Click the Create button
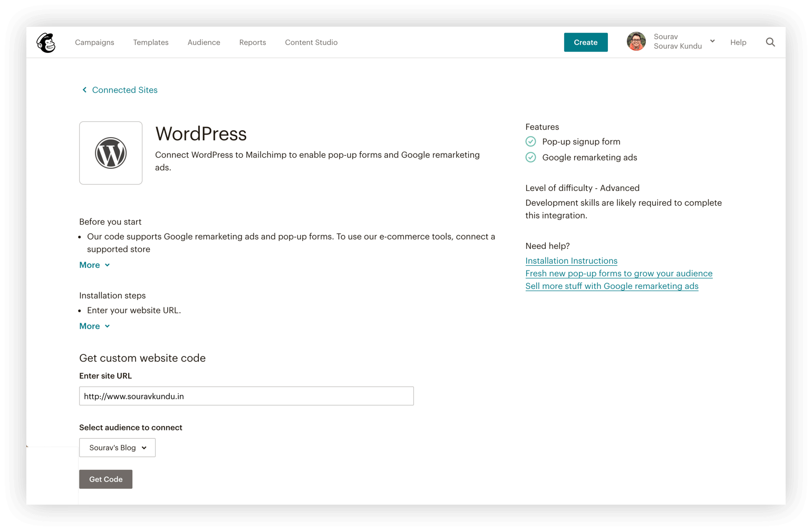Image resolution: width=812 pixels, height=531 pixels. (x=586, y=42)
